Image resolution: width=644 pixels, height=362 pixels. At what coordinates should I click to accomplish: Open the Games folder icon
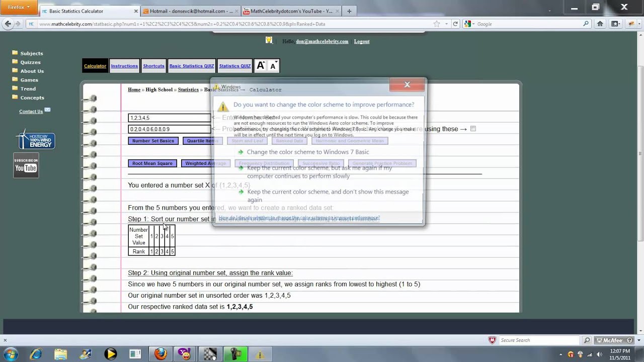[x=15, y=79]
